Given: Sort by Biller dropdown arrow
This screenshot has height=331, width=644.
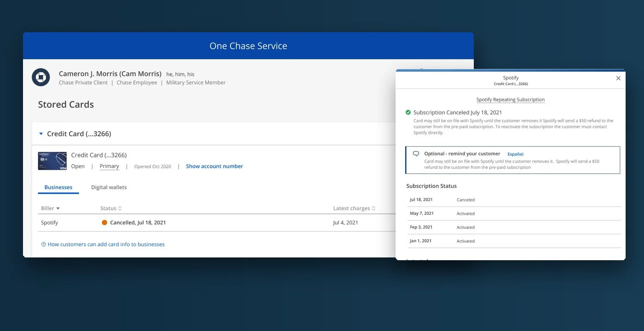Looking at the screenshot, I should click(58, 209).
